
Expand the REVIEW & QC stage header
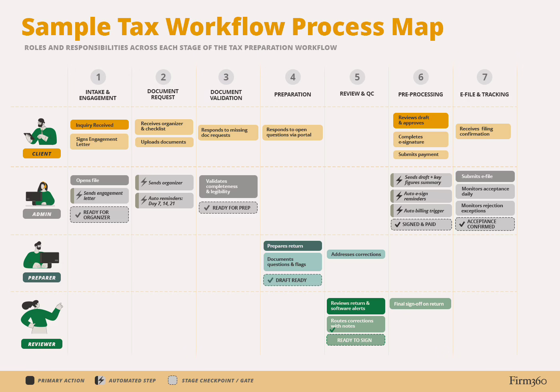tap(356, 94)
